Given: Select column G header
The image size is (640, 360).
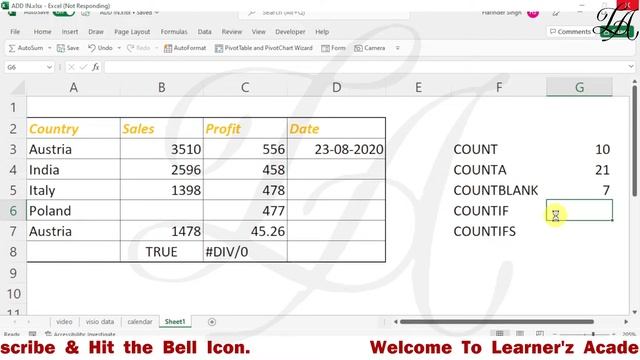Looking at the screenshot, I should click(579, 87).
